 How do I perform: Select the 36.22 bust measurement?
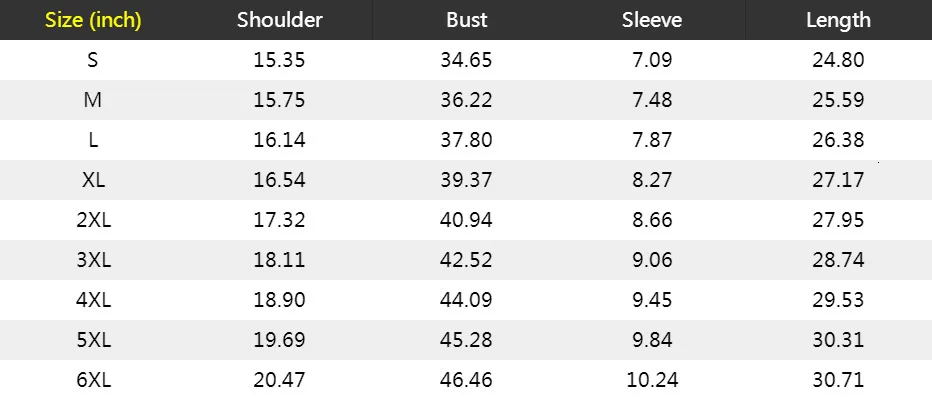466,100
